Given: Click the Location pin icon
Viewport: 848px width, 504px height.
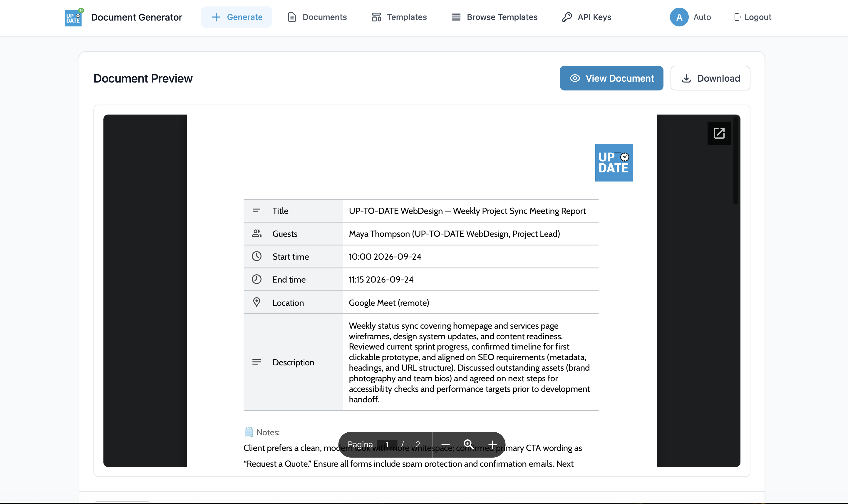Looking at the screenshot, I should (x=257, y=302).
